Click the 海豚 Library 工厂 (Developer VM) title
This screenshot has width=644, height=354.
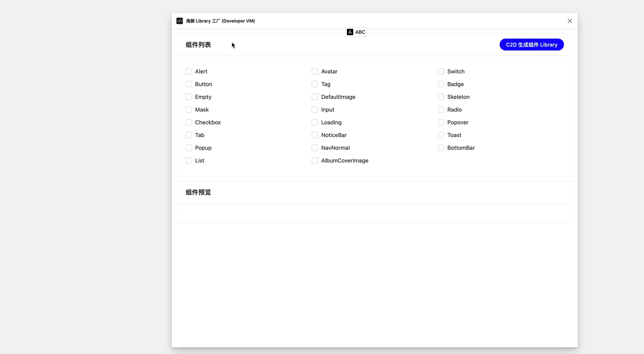coord(220,21)
